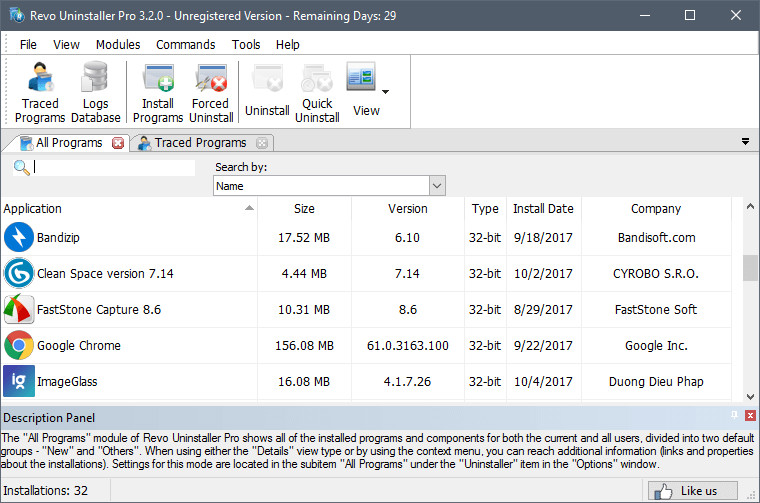This screenshot has width=760, height=503.
Task: Click the Revo Uninstaller title bar icon
Action: [16, 15]
